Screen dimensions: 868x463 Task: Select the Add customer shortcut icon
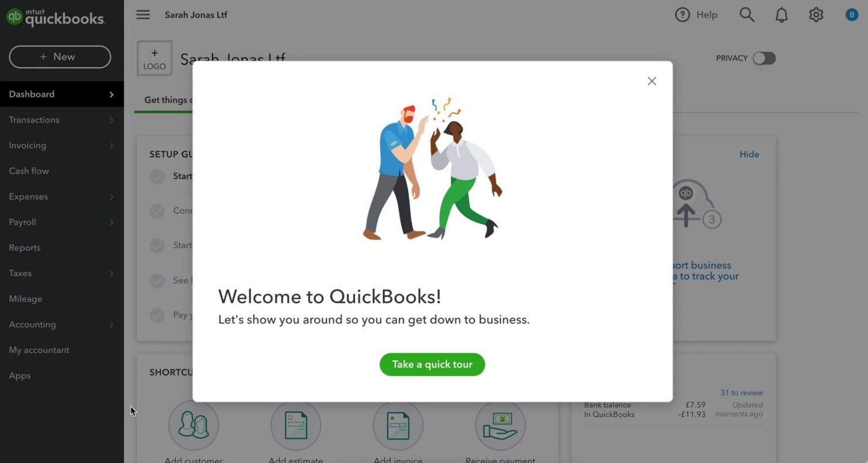(x=194, y=425)
